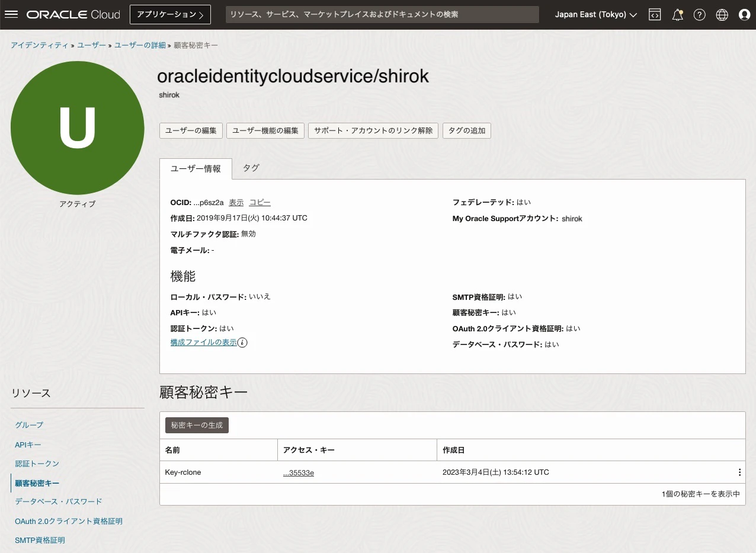Select the ユーザー情報 tab
756x553 pixels.
click(196, 168)
